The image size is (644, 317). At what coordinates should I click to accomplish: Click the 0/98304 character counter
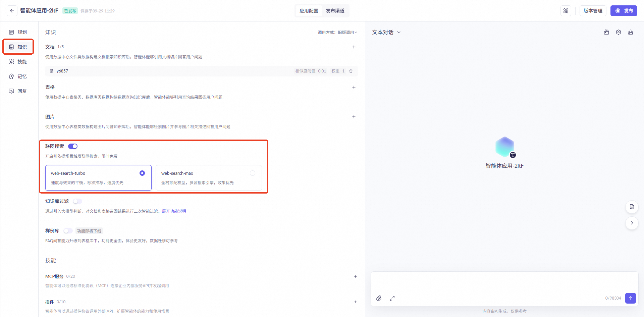(613, 298)
